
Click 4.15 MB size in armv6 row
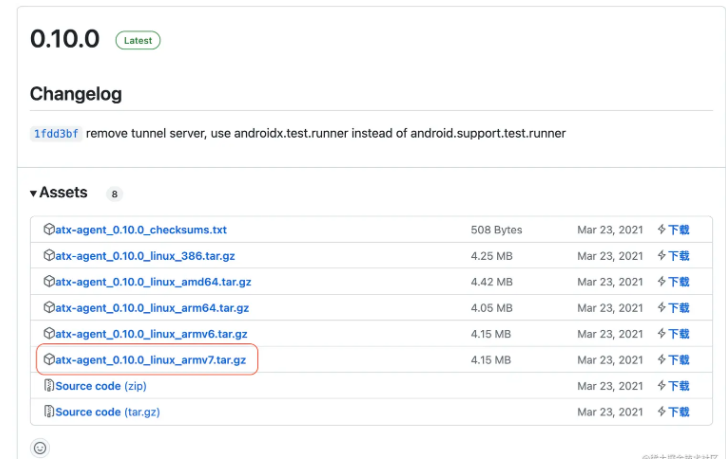(x=491, y=333)
